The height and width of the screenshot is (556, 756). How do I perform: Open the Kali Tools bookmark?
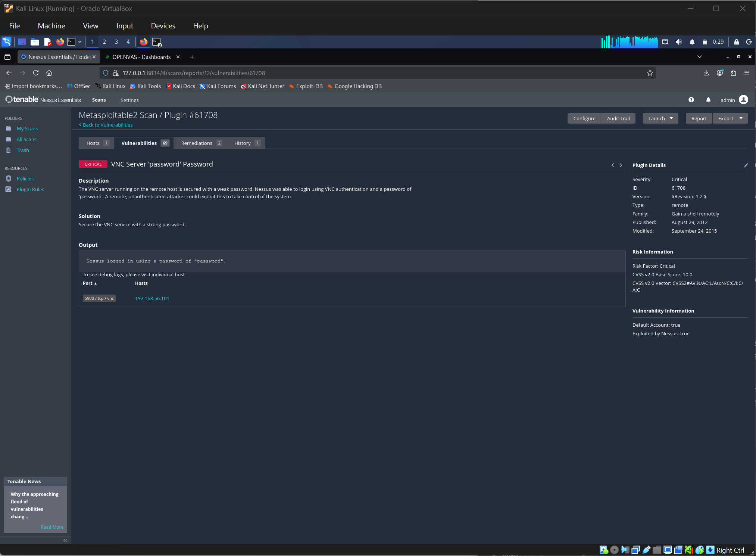click(x=146, y=86)
